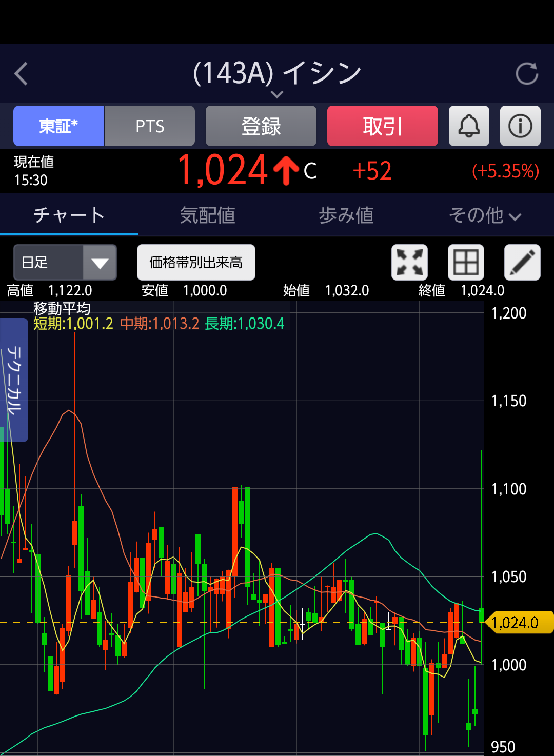Click the yellow 1,024.0 price marker

click(x=519, y=623)
